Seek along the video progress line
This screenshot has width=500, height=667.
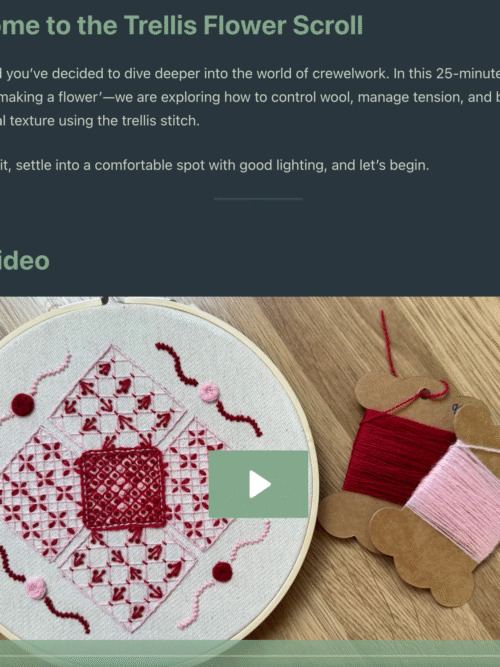[250, 656]
